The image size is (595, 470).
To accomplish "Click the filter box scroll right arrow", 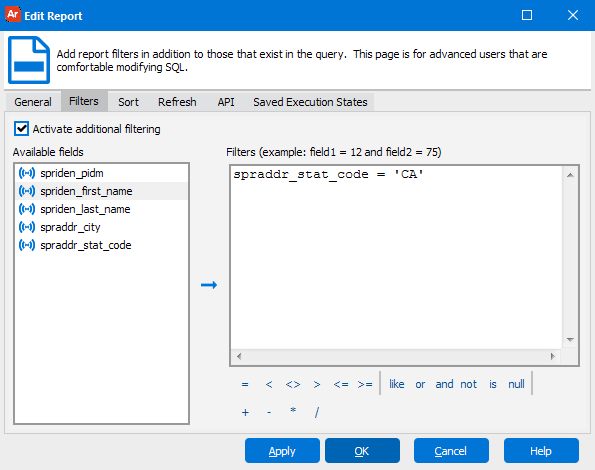I will [553, 356].
